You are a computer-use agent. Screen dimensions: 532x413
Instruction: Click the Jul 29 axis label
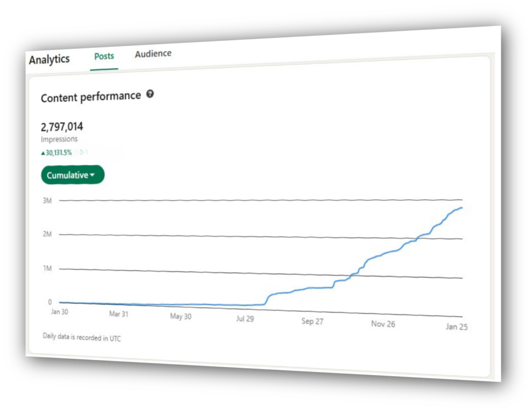245,318
